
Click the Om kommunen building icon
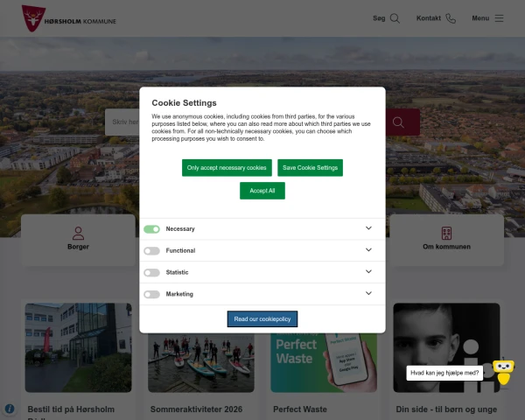[x=446, y=234]
